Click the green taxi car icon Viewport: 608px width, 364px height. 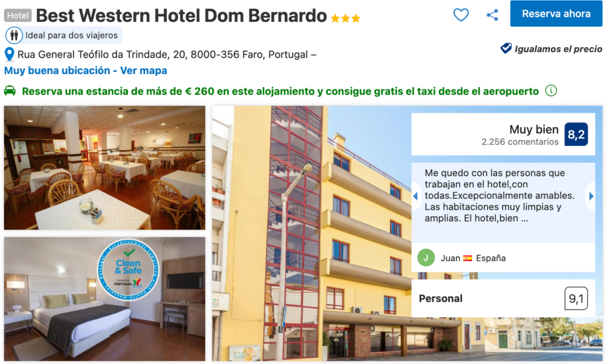(x=10, y=91)
